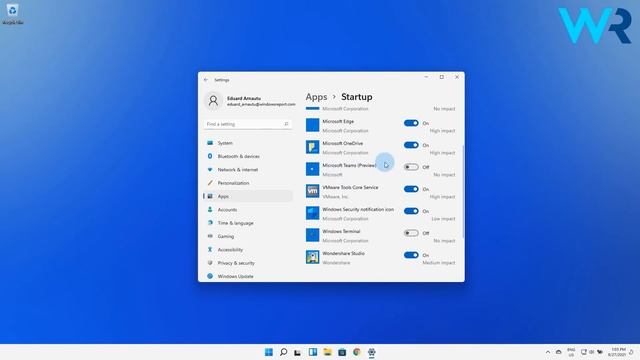Click Windows Terminal app icon
This screenshot has width=640, height=360.
click(313, 235)
